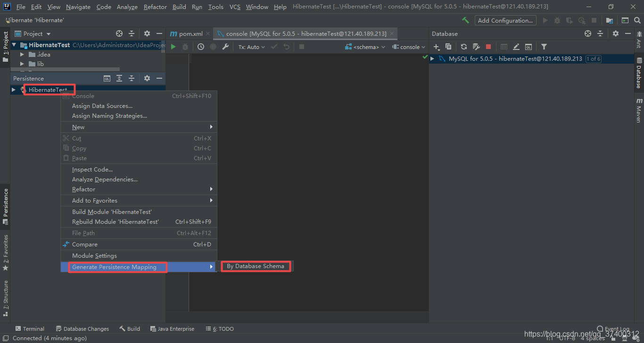Click the Add Configuration... button

tap(505, 20)
